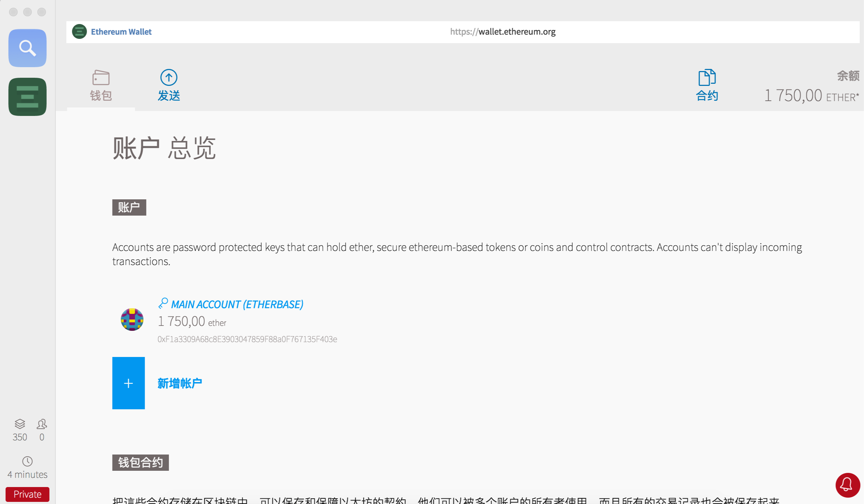The width and height of the screenshot is (864, 504).
Task: Click the red notification bell icon
Action: [x=847, y=485]
